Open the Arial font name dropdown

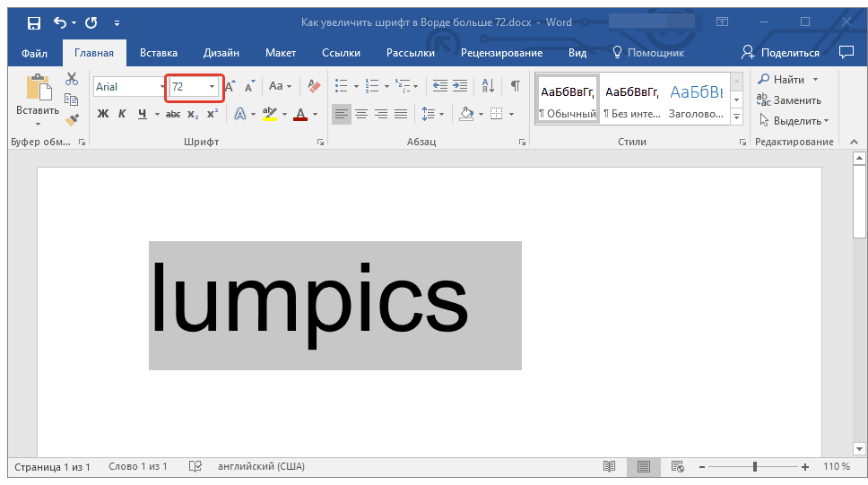tap(161, 87)
